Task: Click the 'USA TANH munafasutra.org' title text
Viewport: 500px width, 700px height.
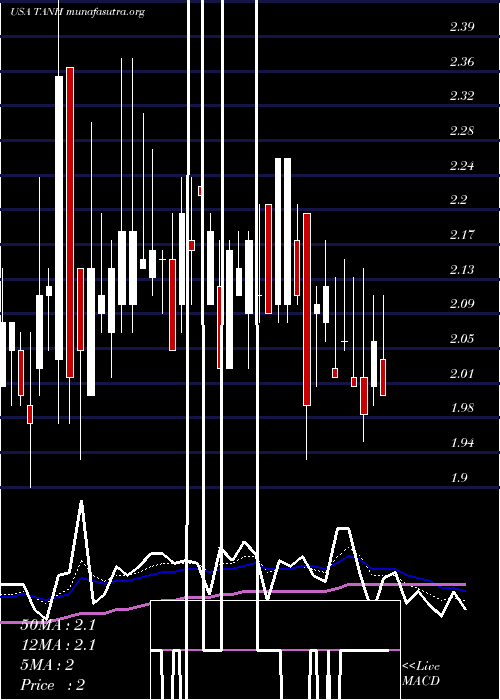Action: point(77,12)
